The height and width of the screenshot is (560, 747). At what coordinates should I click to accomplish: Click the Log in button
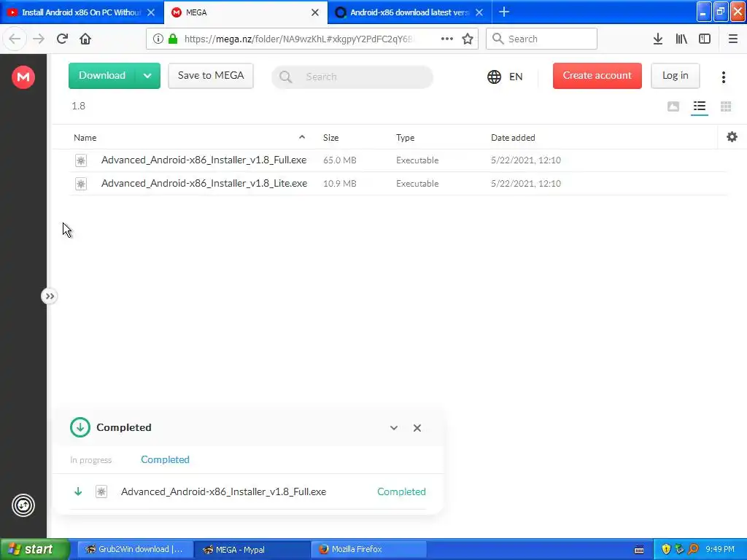point(675,76)
